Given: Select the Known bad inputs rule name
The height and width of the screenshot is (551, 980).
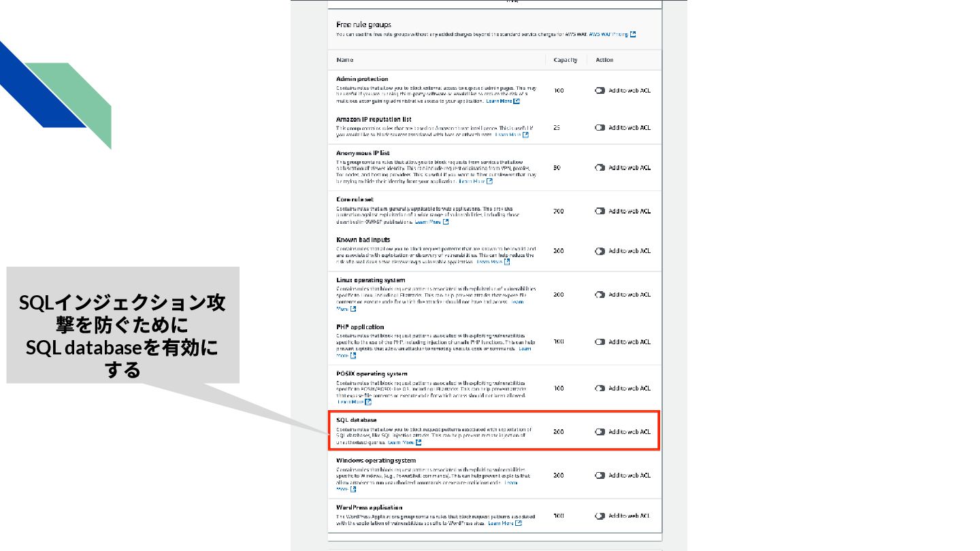Looking at the screenshot, I should click(363, 239).
